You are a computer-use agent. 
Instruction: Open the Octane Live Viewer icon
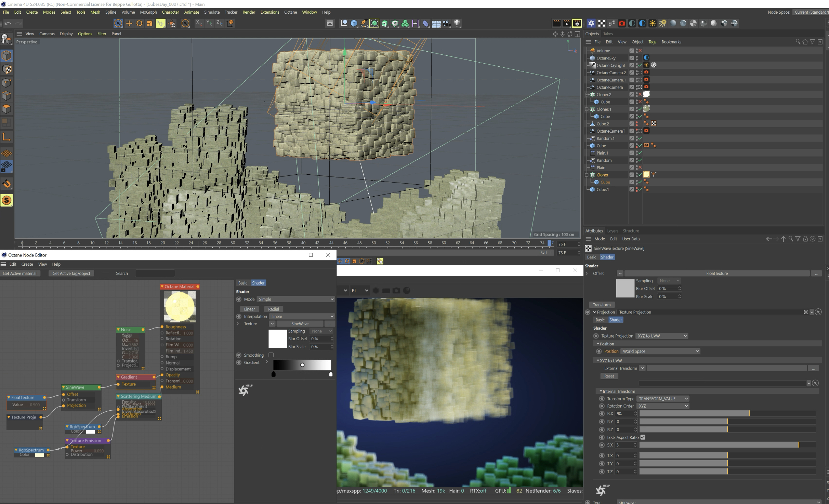591,23
